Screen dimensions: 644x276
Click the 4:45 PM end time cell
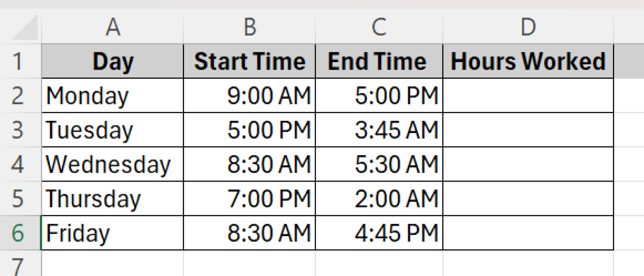pyautogui.click(x=379, y=233)
